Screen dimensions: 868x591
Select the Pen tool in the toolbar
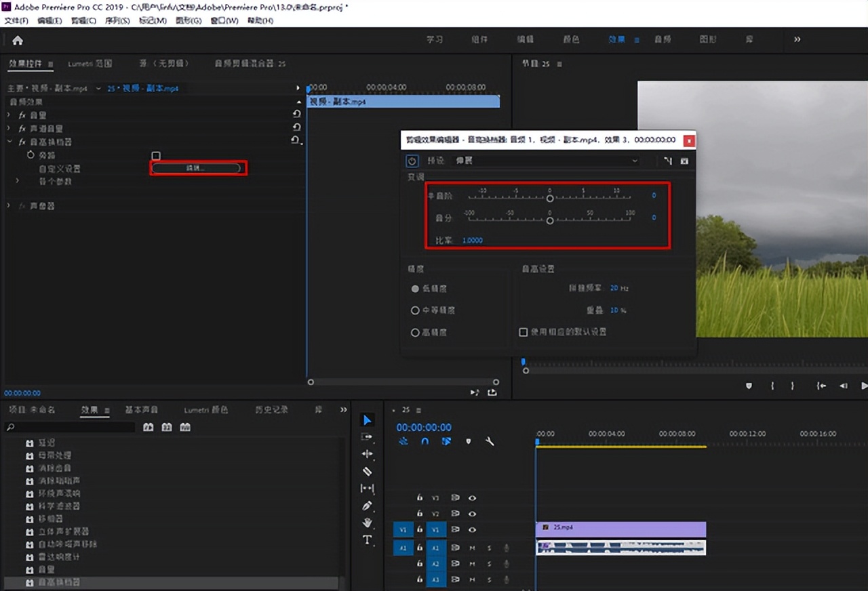tap(367, 506)
